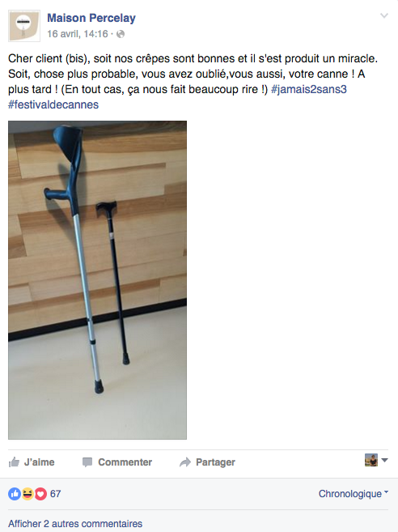Click the laughing Haha reaction icon

pyautogui.click(x=28, y=494)
